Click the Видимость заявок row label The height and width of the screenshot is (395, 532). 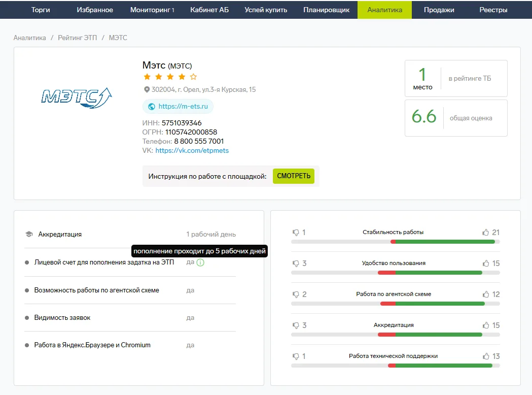62,318
